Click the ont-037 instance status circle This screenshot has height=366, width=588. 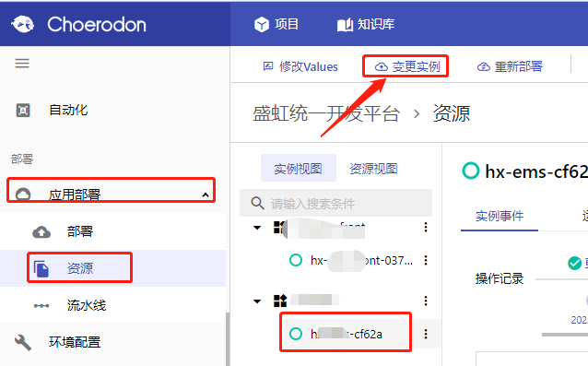(x=296, y=260)
